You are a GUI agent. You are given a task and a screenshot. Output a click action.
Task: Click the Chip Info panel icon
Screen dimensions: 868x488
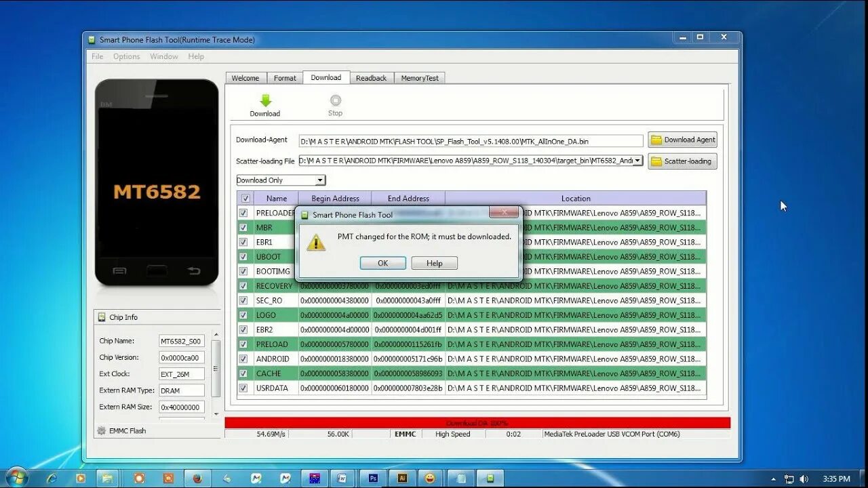click(x=102, y=317)
